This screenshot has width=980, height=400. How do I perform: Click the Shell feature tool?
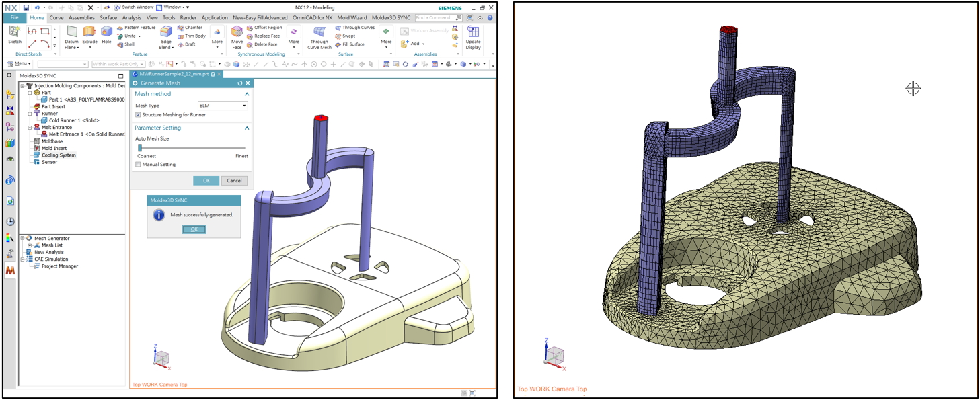[x=125, y=44]
